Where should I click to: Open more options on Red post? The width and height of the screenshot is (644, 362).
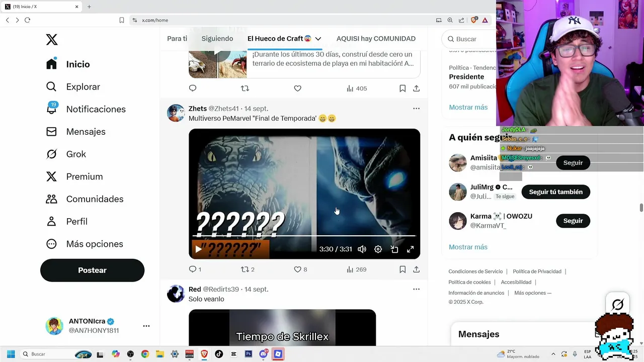pyautogui.click(x=416, y=289)
